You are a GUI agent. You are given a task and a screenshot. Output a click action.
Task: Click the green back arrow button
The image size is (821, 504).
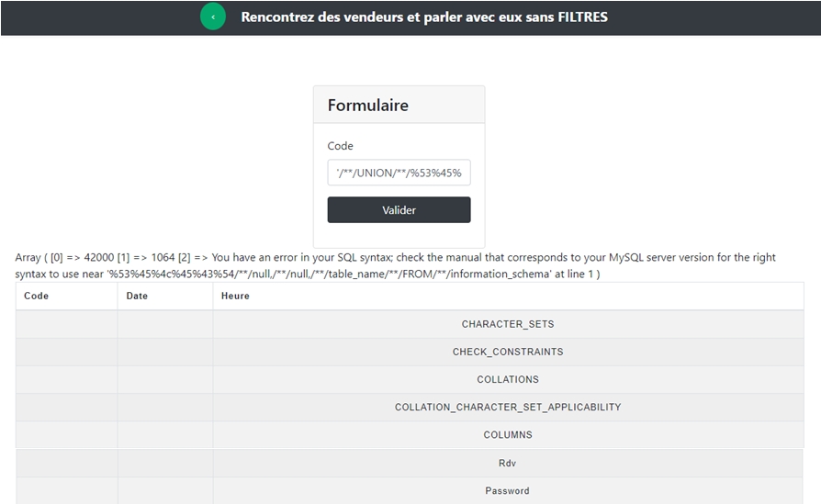pos(213,17)
